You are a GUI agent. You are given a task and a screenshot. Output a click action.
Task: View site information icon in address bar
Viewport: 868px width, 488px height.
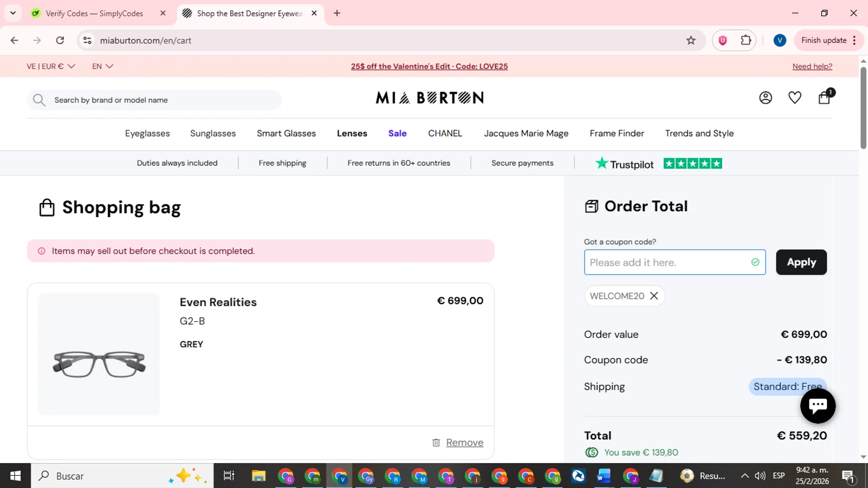tap(87, 41)
